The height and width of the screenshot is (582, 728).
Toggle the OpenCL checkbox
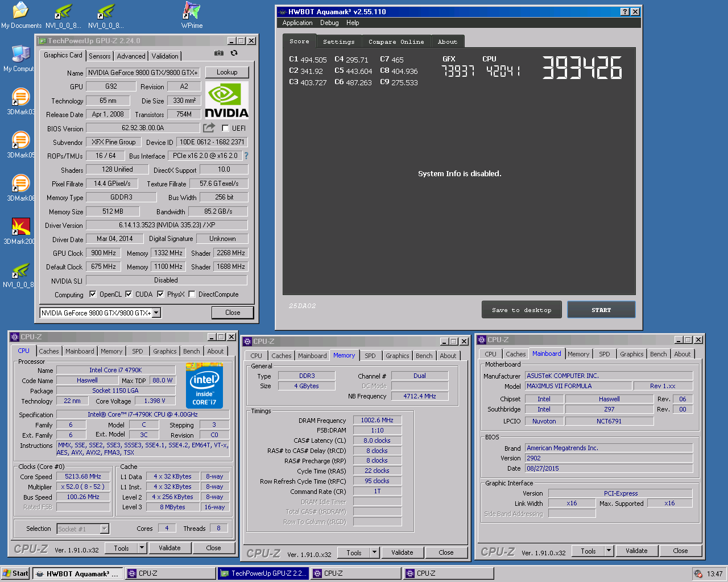93,294
